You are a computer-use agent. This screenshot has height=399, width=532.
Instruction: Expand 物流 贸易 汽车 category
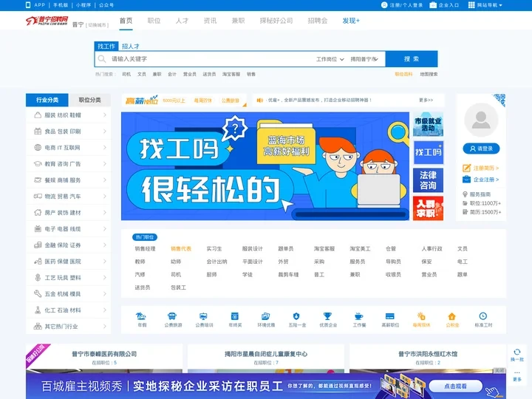point(68,197)
